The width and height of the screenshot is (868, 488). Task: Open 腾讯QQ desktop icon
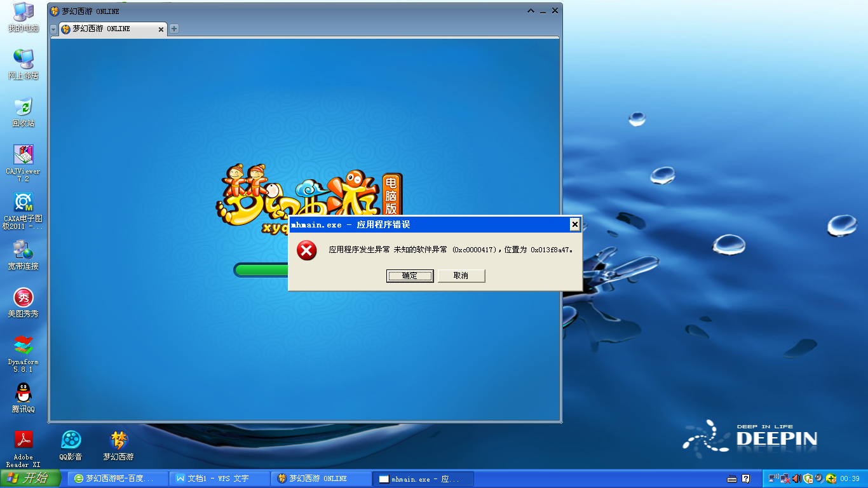[24, 398]
